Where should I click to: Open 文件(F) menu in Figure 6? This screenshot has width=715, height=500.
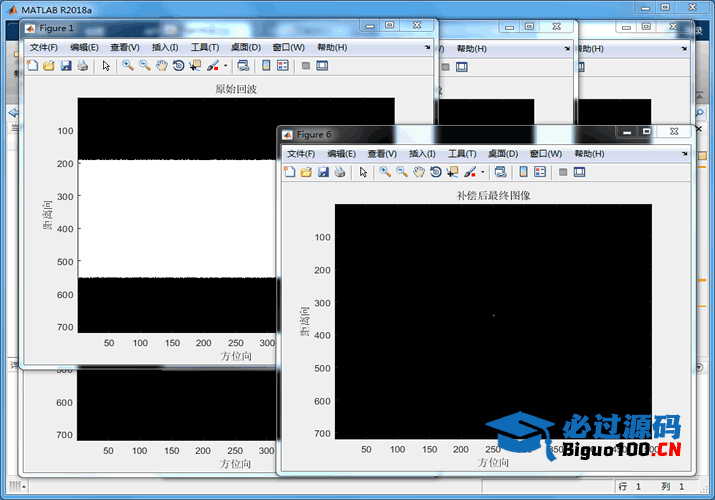301,154
